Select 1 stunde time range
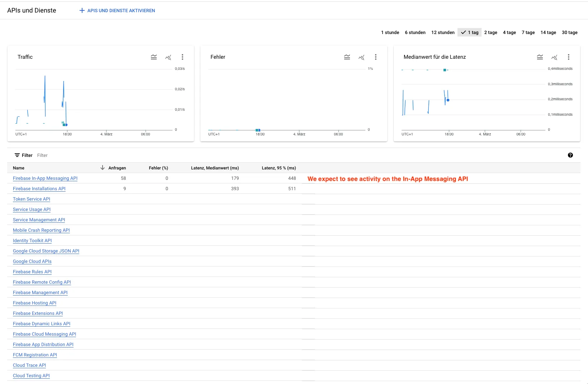 click(x=390, y=33)
